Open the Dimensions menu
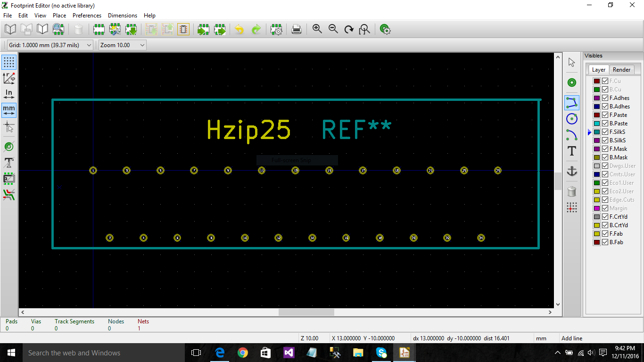Screen dimensions: 644x362 tap(123, 16)
